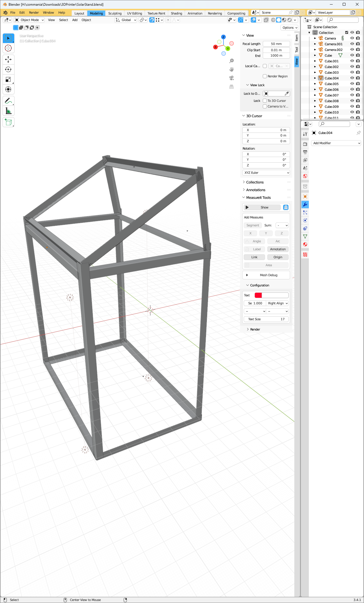Expand the Collections panel
Viewport: 364px width, 603px height.
click(x=255, y=182)
